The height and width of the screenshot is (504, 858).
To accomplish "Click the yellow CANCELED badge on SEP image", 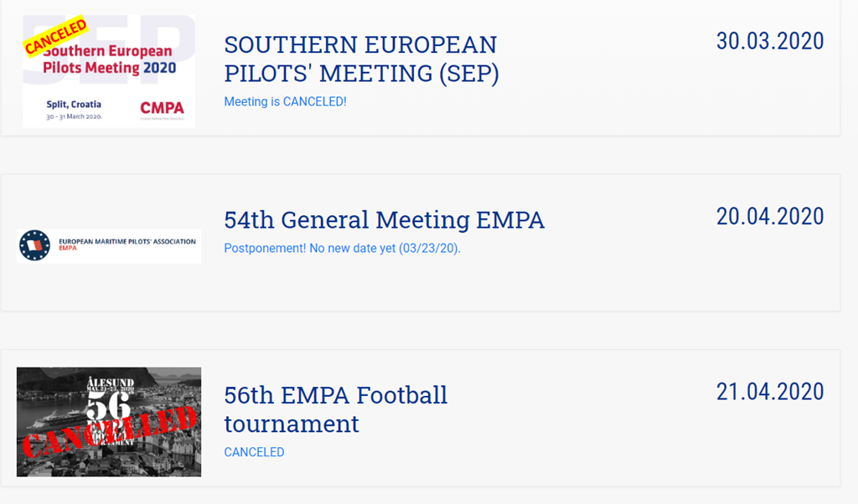I will point(56,37).
